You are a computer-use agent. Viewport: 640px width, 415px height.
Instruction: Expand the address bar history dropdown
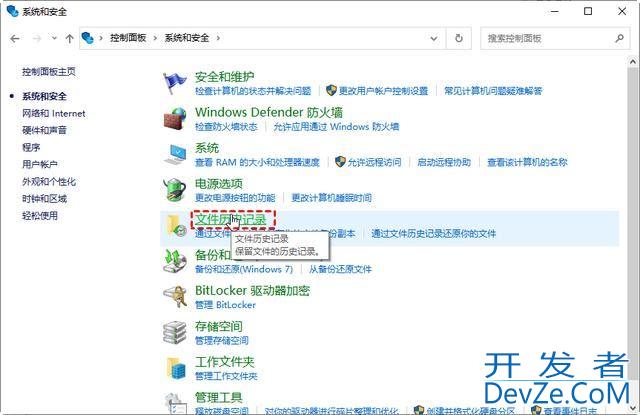pos(434,39)
